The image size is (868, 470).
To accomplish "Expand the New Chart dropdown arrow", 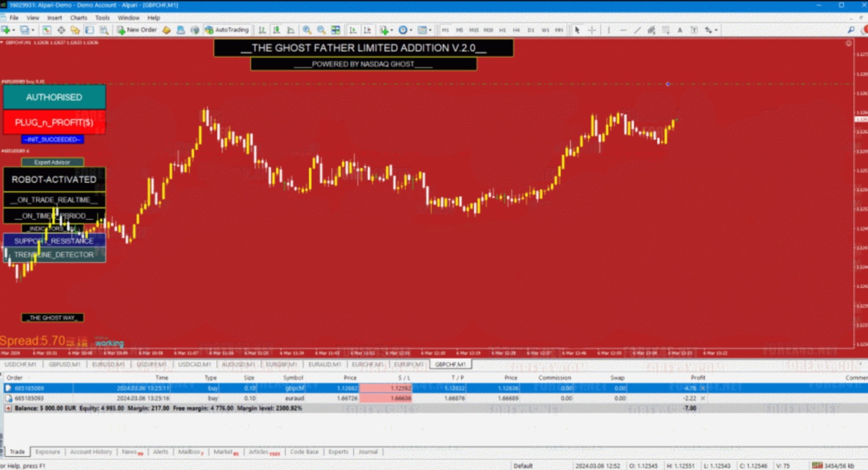I will point(14,30).
